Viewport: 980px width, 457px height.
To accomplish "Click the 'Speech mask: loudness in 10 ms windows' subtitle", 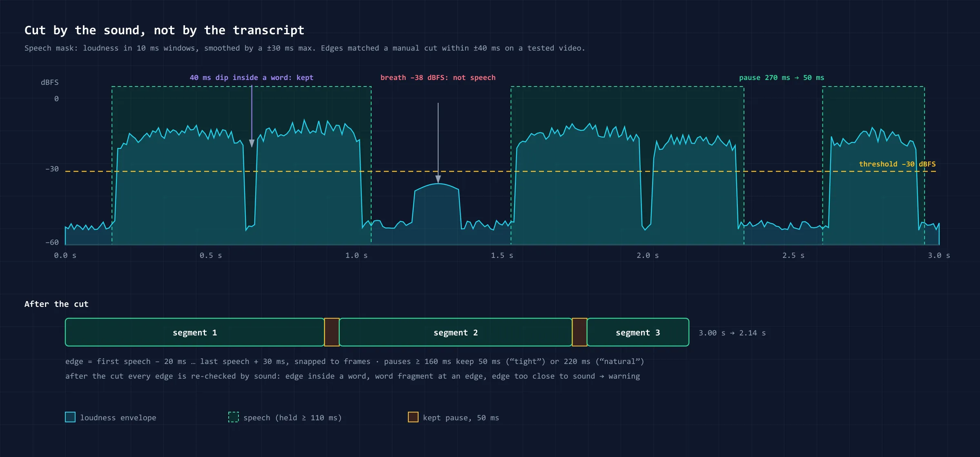I will tap(305, 48).
